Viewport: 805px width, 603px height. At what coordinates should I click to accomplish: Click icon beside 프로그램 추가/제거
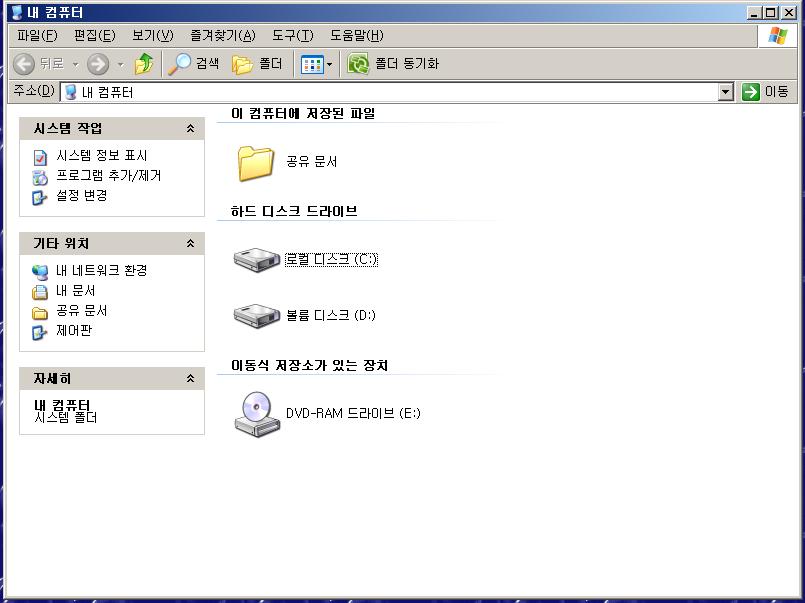40,177
